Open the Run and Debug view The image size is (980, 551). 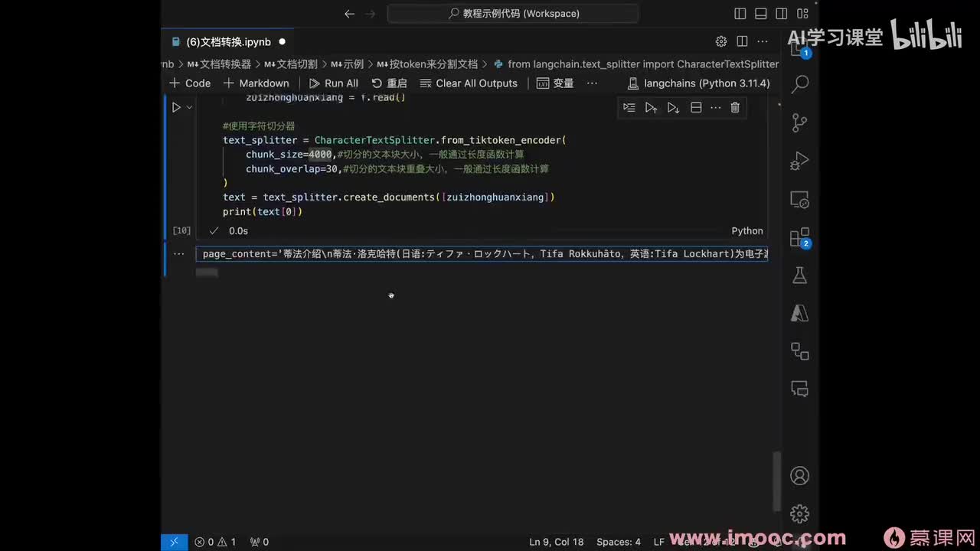800,161
